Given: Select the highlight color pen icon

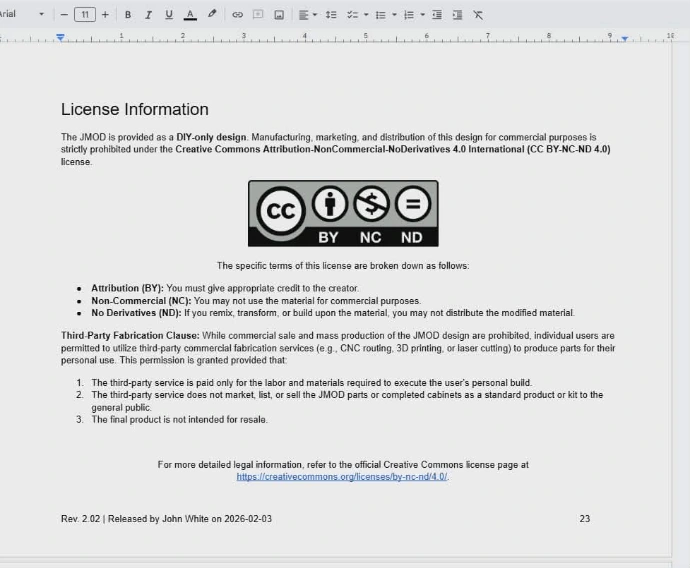Looking at the screenshot, I should (212, 15).
